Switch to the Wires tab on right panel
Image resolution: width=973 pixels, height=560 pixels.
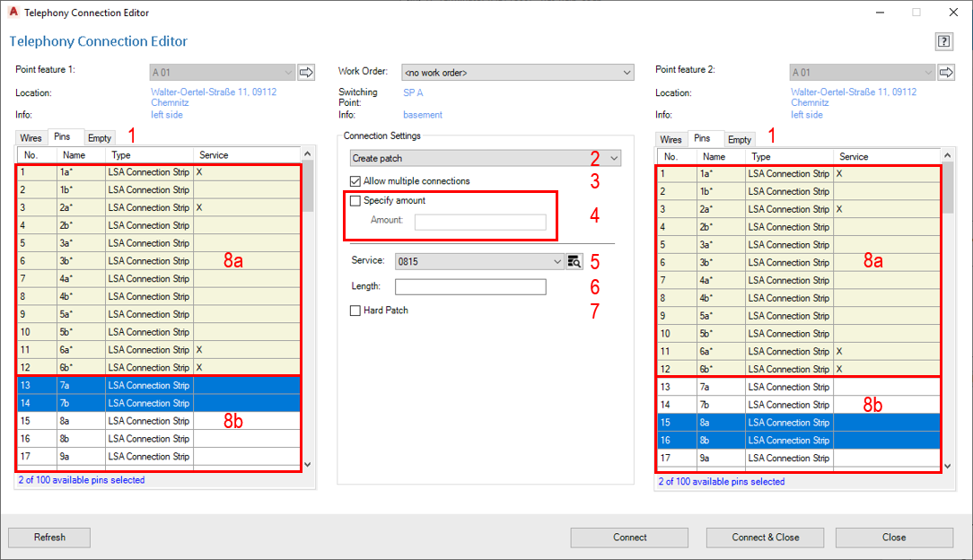click(671, 139)
